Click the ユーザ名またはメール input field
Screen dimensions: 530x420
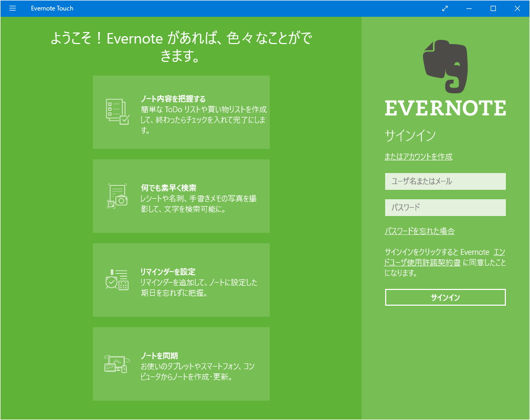click(445, 181)
